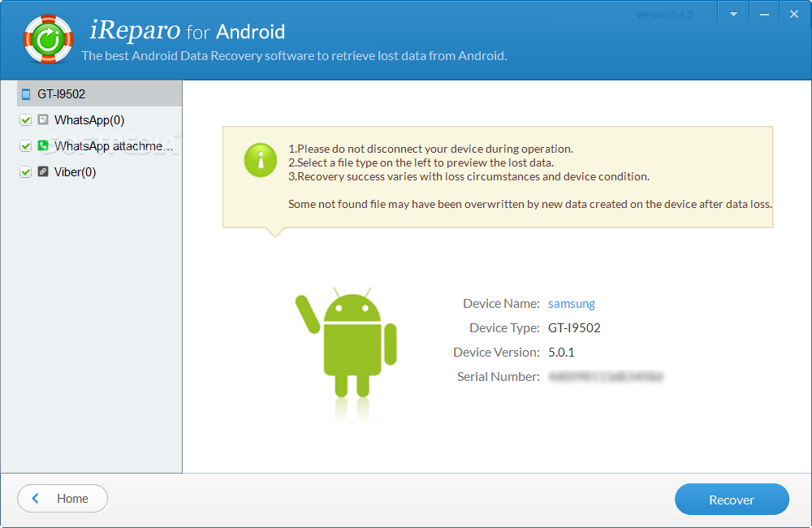Click the Device Version value 5.0.1
The image size is (812, 528).
point(561,353)
